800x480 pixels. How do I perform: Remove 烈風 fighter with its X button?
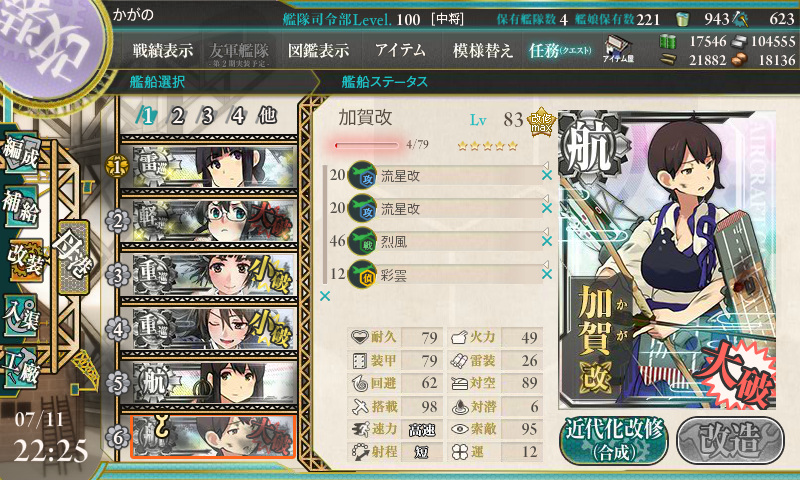point(547,241)
